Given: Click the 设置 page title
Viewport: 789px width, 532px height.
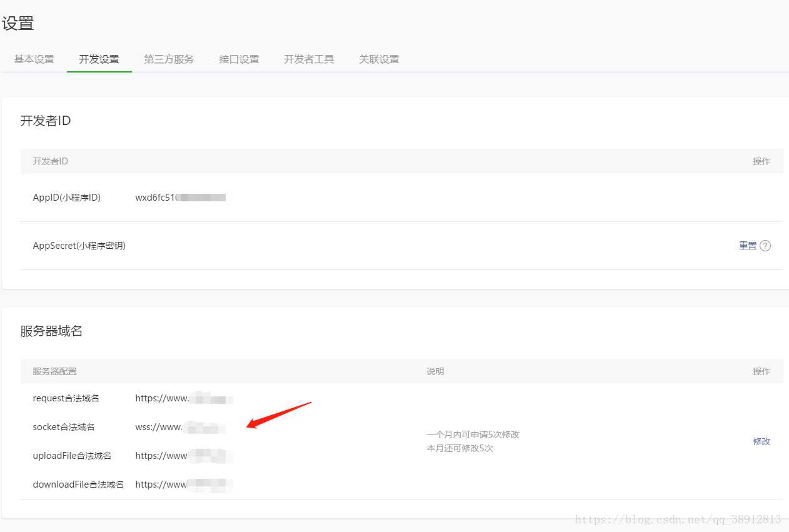Looking at the screenshot, I should (x=18, y=24).
